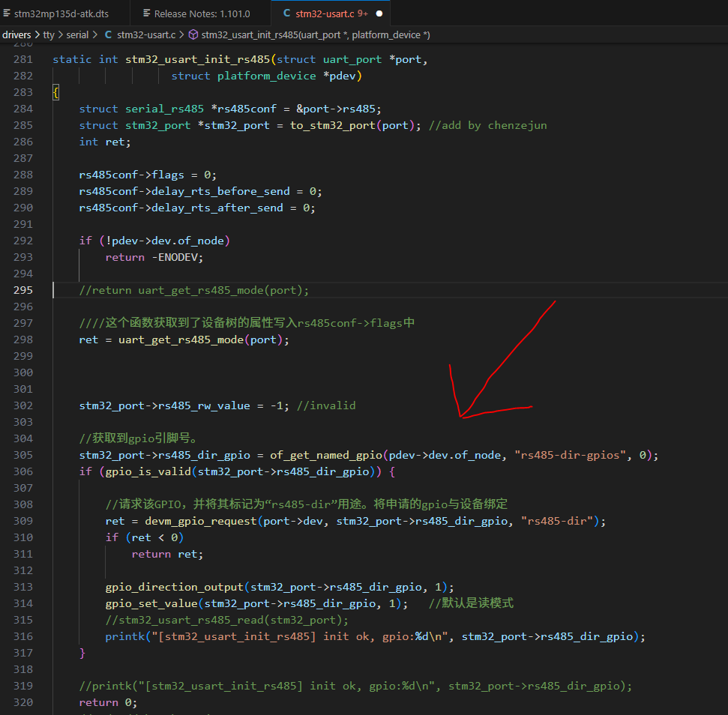Click serial_rs485 type on line 284

[164, 109]
